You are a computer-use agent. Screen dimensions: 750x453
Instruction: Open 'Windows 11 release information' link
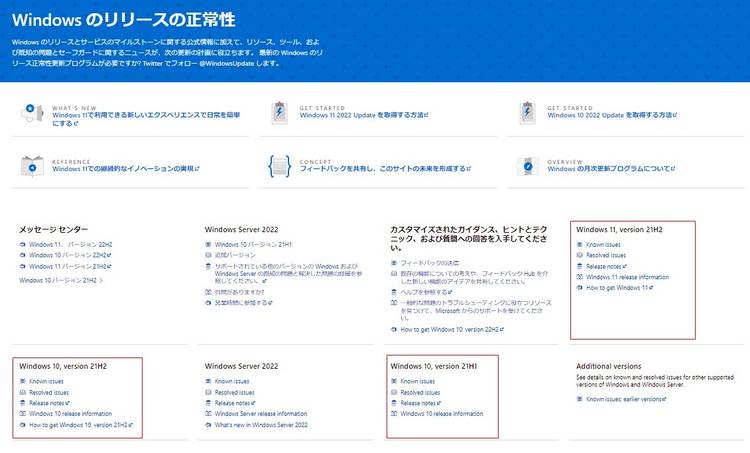pos(627,277)
